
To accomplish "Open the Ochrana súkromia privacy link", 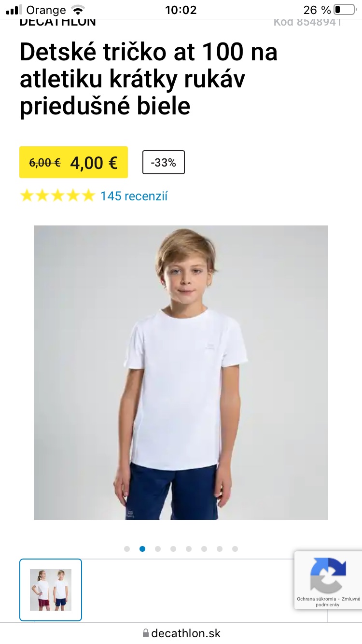I will 316,599.
